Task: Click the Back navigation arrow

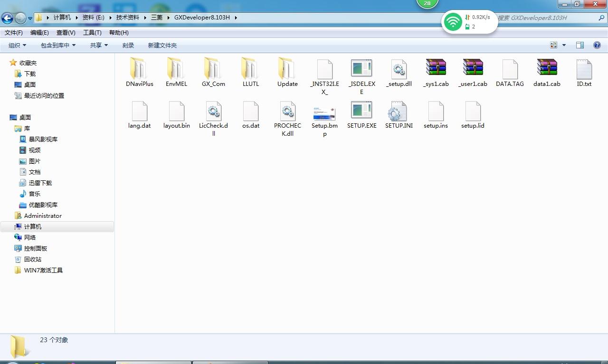Action: [x=7, y=18]
